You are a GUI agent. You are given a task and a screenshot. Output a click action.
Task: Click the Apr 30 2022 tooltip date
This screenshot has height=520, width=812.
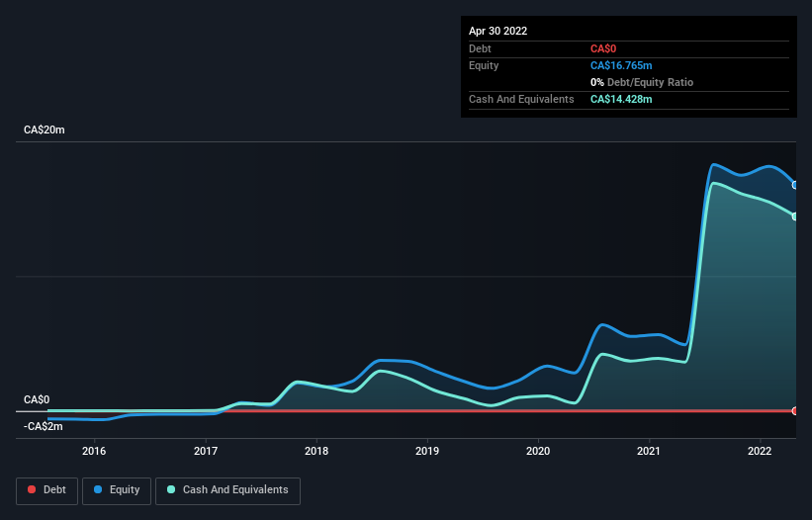497,31
